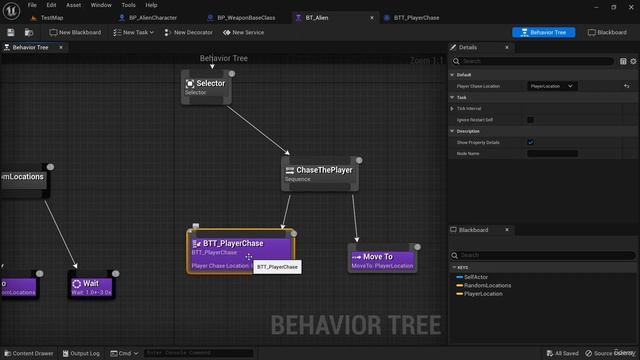Switch to BP_AlienCharacter tab
640x360 pixels.
coord(153,18)
